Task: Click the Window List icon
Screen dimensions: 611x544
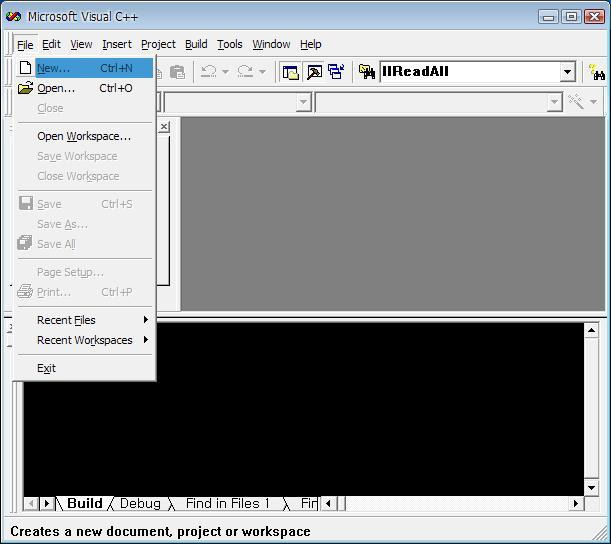Action: (x=336, y=72)
